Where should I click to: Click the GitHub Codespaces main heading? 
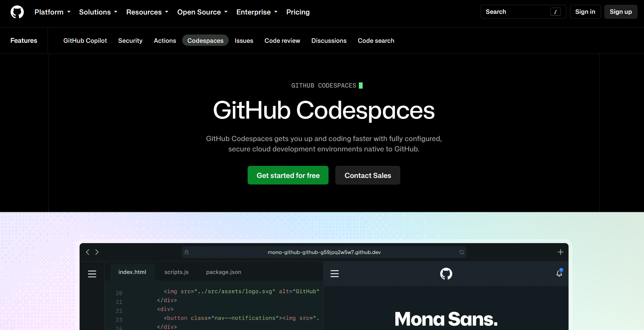324,110
